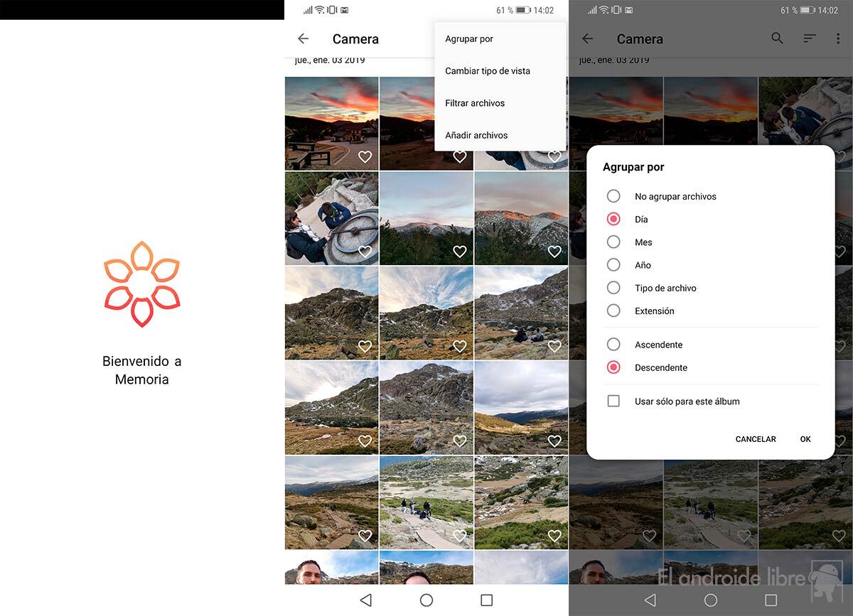Screen dimensions: 853x616
Task: Select 'Cambiar tipo de vista' menu entry
Action: 488,71
